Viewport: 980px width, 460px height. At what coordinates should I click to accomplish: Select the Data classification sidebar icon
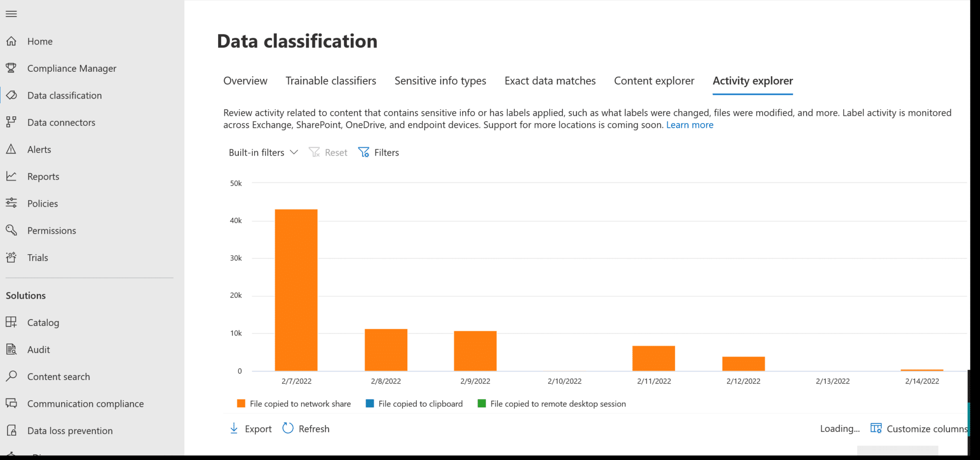pos(11,95)
